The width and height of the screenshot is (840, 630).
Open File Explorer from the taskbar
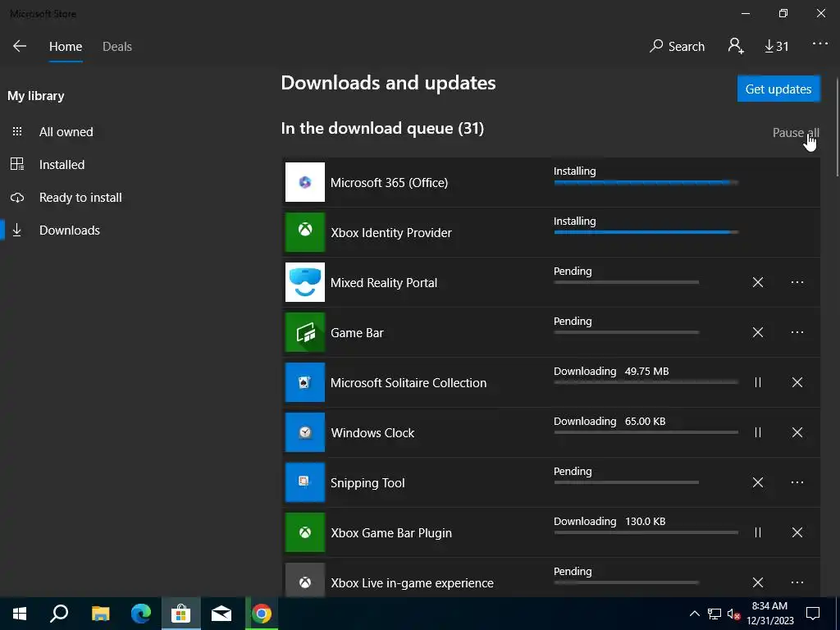(x=100, y=614)
